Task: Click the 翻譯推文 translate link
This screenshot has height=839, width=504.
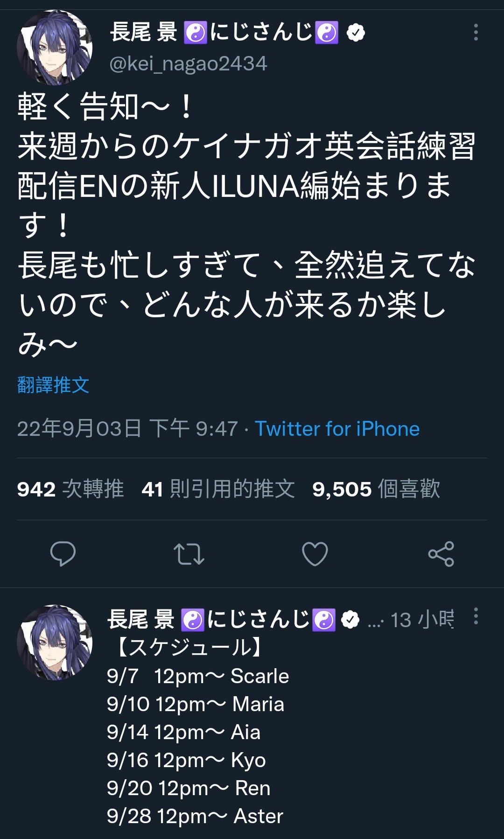Action: click(x=53, y=385)
